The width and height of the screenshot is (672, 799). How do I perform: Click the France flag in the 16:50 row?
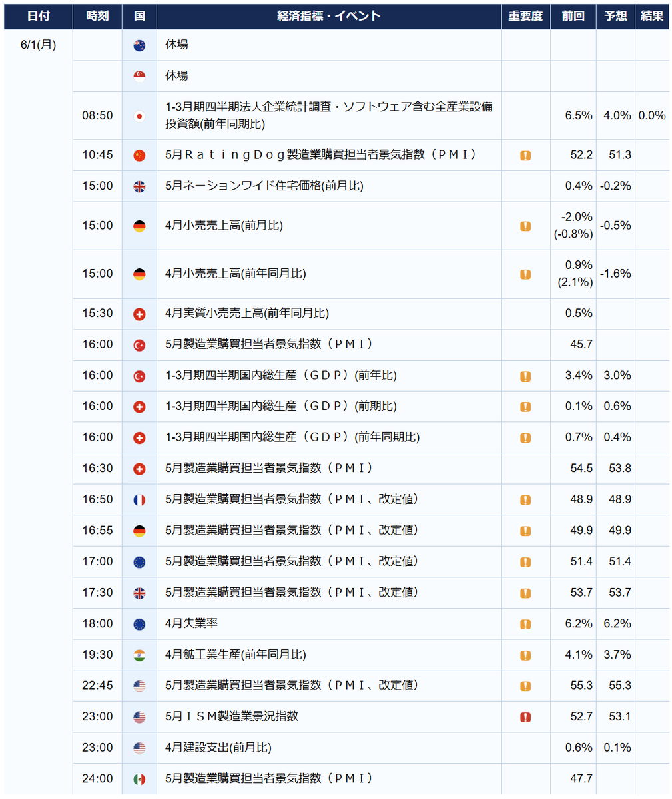pyautogui.click(x=139, y=499)
